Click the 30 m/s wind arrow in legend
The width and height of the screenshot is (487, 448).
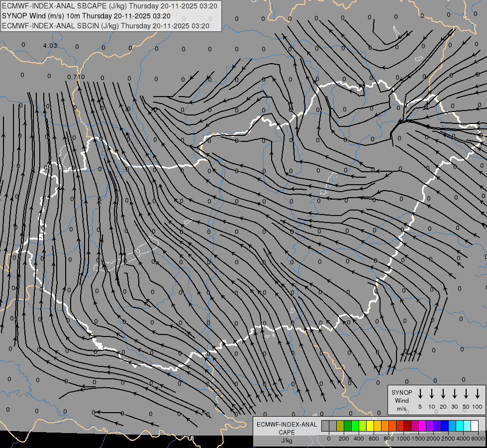(x=454, y=394)
